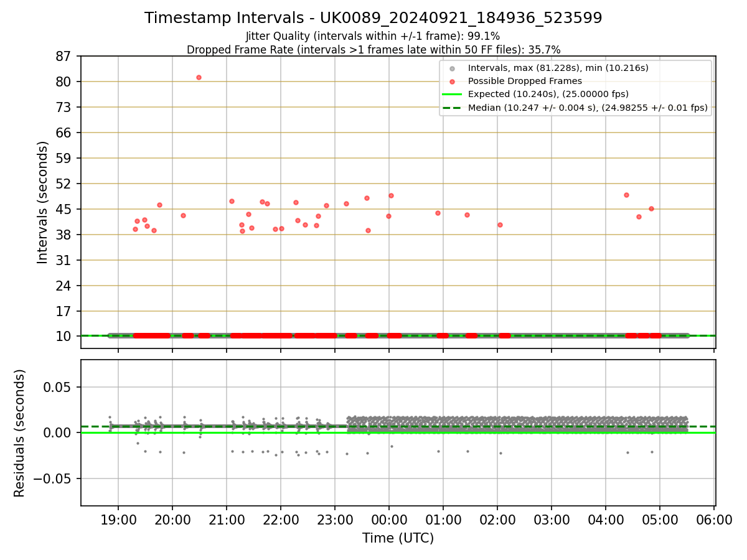This screenshot has width=747, height=560.
Task: Click legend entry 'Possible Dropped Frames'
Action: coord(525,81)
